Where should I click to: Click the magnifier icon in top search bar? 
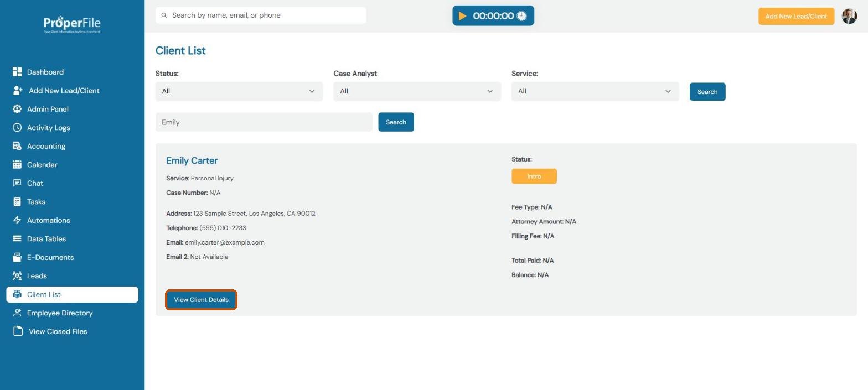pyautogui.click(x=164, y=15)
